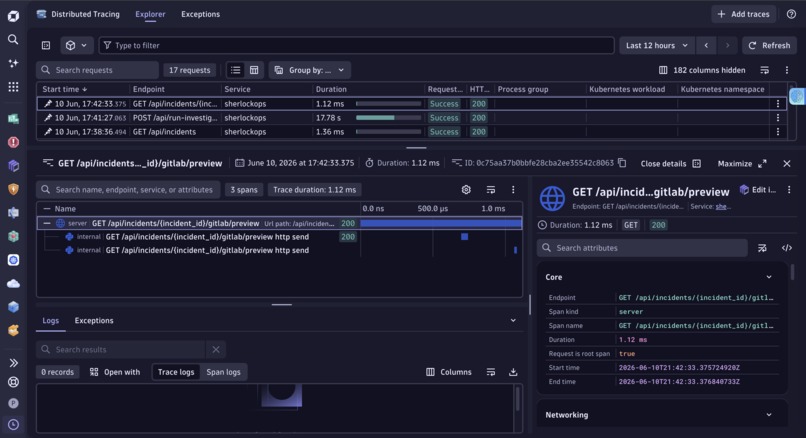
Task: Toggle the filter side panel icon
Action: click(x=46, y=45)
